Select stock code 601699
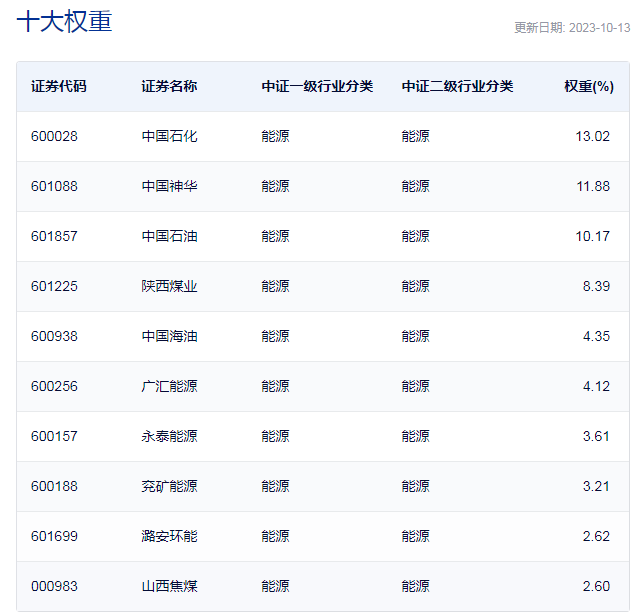The image size is (635, 616). (54, 536)
